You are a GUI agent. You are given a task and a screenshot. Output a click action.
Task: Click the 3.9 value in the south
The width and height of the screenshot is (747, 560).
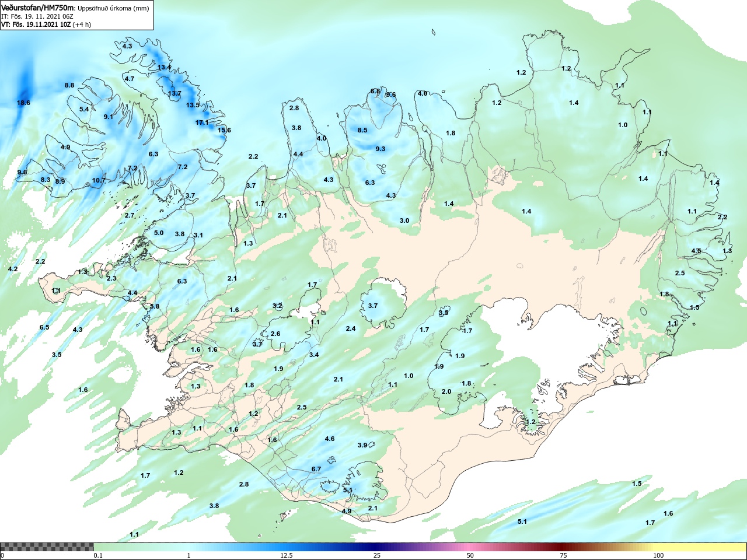(x=362, y=445)
